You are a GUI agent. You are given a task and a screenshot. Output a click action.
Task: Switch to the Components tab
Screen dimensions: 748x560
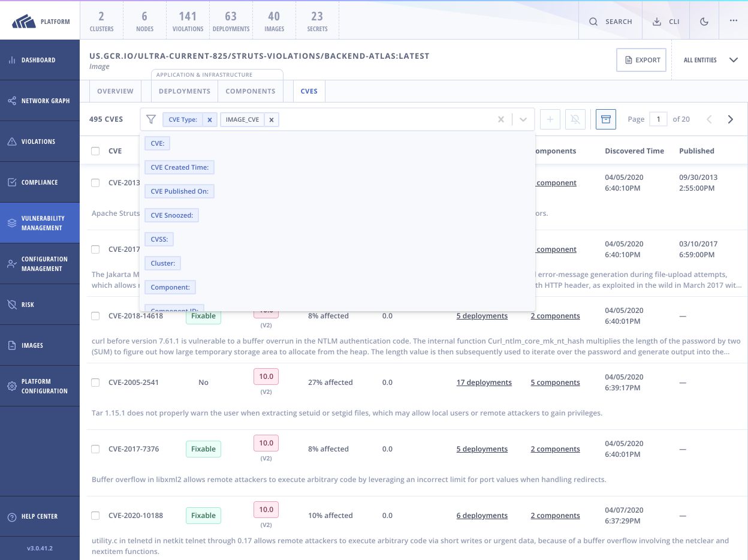coord(251,91)
